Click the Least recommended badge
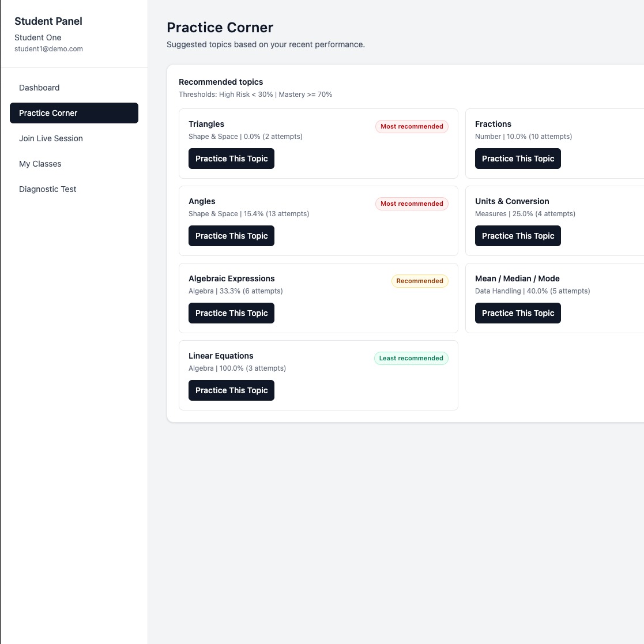Viewport: 644px width, 644px height. point(410,358)
